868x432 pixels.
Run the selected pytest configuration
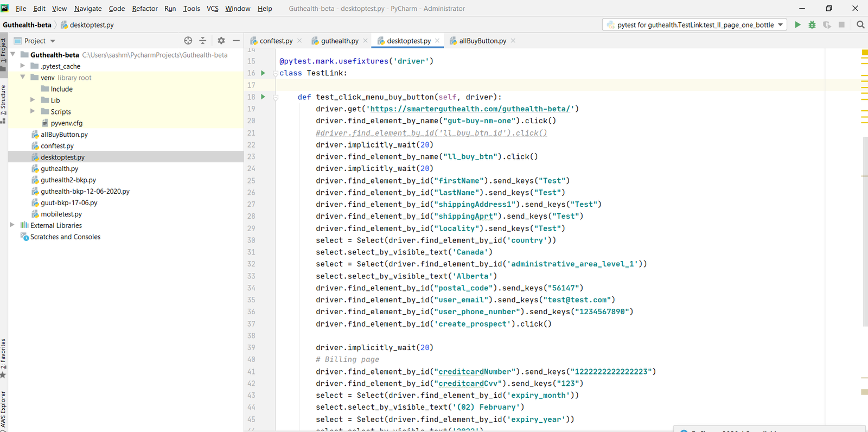point(797,25)
